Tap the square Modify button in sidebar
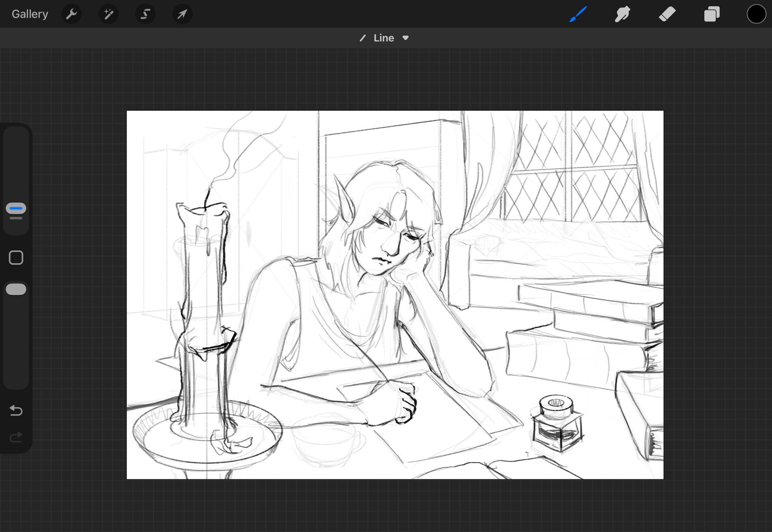772x532 pixels. (x=16, y=258)
